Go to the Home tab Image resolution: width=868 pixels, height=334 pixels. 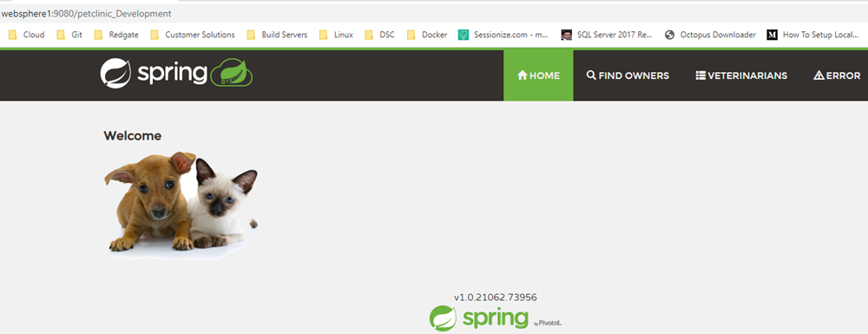(x=538, y=75)
